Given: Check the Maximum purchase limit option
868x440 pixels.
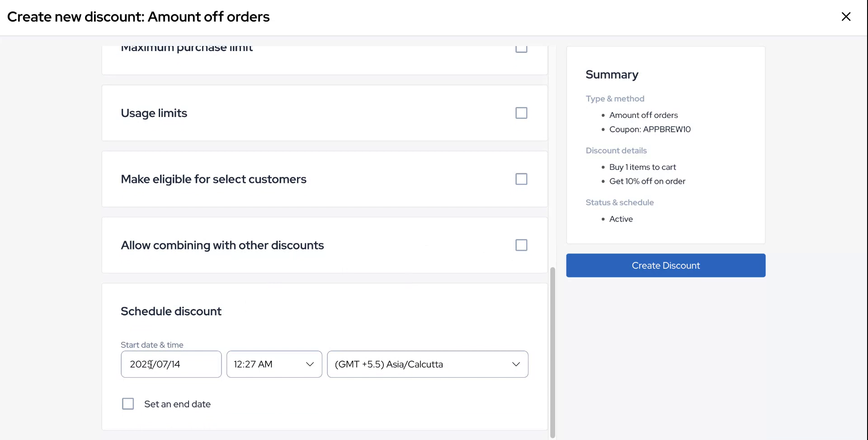Looking at the screenshot, I should click(521, 47).
